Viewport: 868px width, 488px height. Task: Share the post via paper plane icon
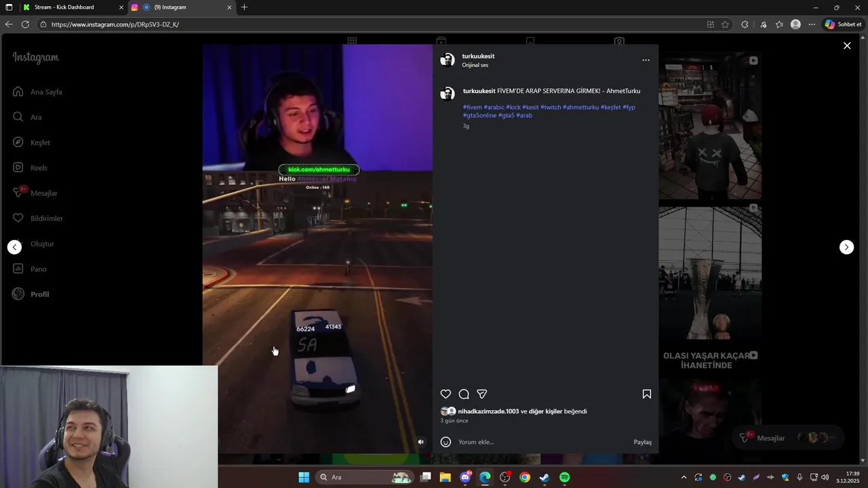click(x=482, y=394)
